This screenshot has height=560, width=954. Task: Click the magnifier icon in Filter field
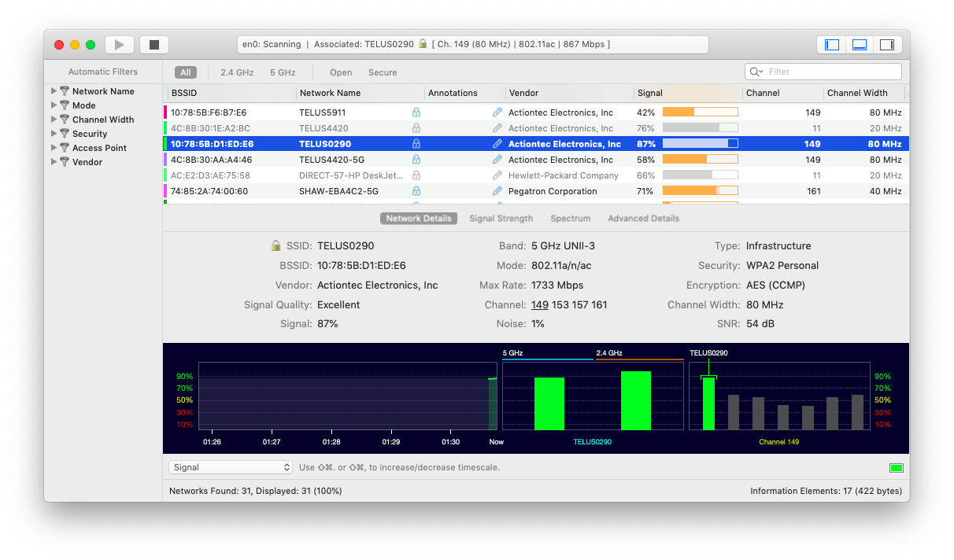point(756,72)
